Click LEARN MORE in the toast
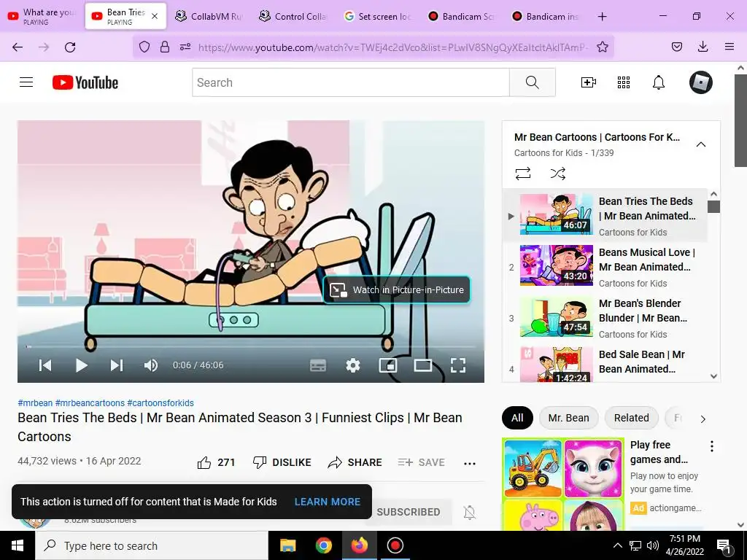Image resolution: width=747 pixels, height=560 pixels. [328, 502]
